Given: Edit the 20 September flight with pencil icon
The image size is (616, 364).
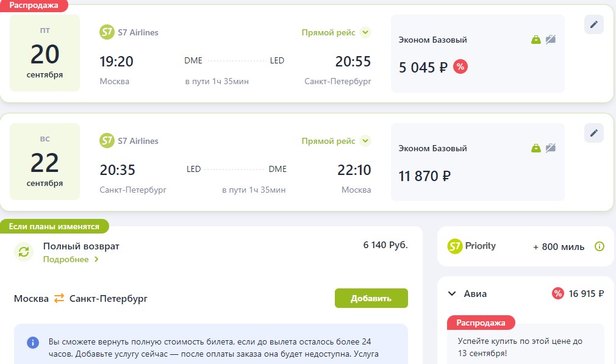Looking at the screenshot, I should [x=594, y=24].
